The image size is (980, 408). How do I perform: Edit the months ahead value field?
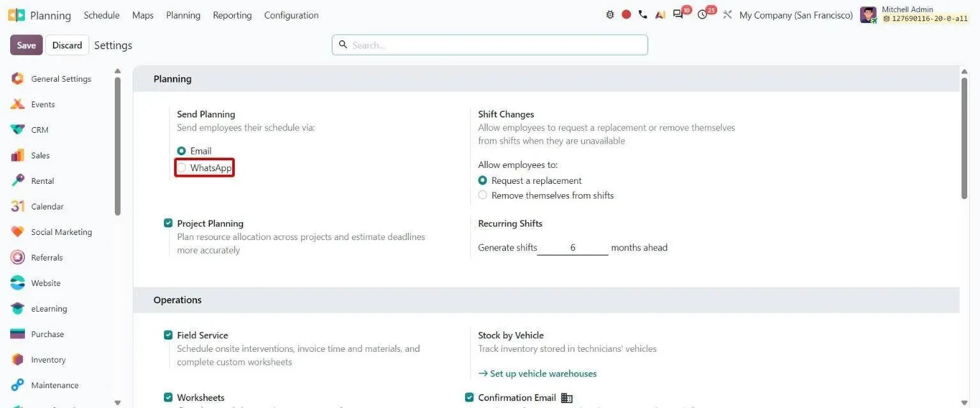point(573,248)
